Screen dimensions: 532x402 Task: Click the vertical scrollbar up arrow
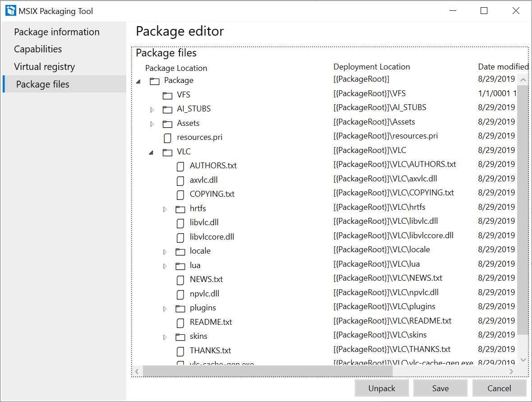(523, 80)
